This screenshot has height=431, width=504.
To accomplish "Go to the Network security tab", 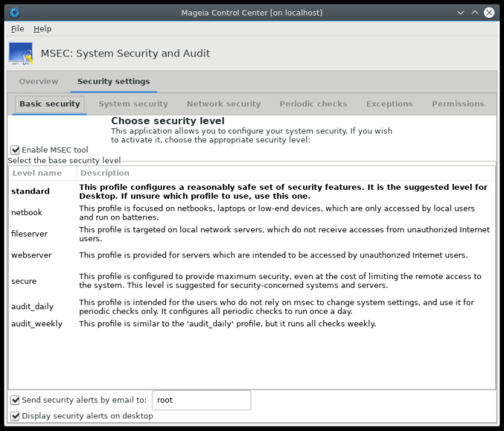I will click(x=223, y=104).
